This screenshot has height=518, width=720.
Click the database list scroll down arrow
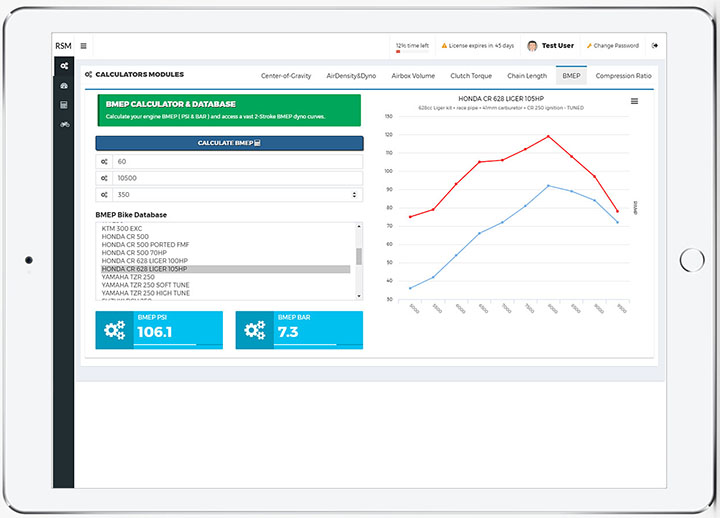pyautogui.click(x=359, y=296)
